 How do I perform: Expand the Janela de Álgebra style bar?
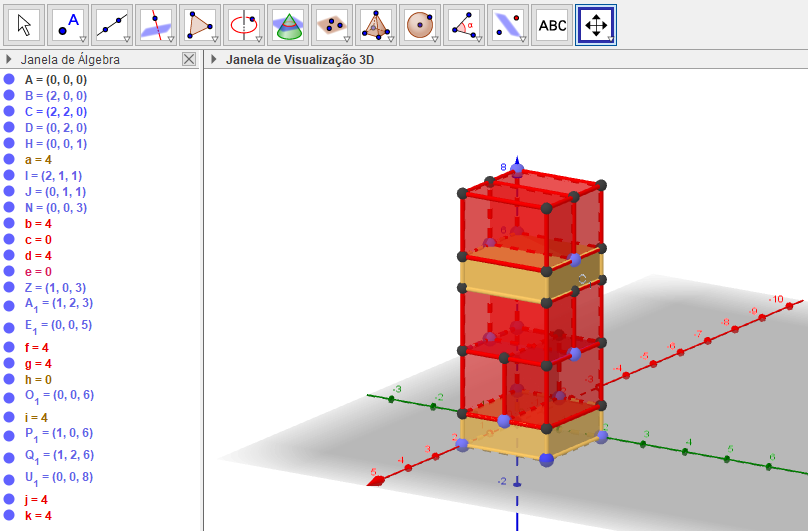pyautogui.click(x=9, y=60)
